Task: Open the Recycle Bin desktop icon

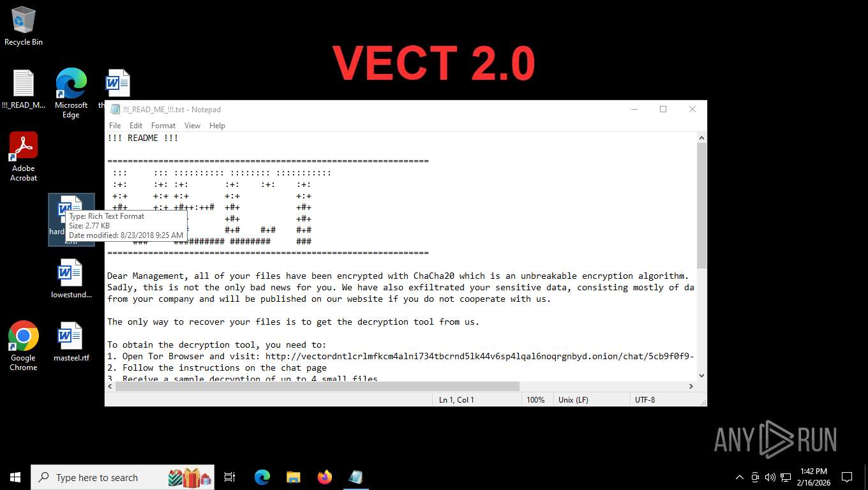Action: pyautogui.click(x=24, y=26)
